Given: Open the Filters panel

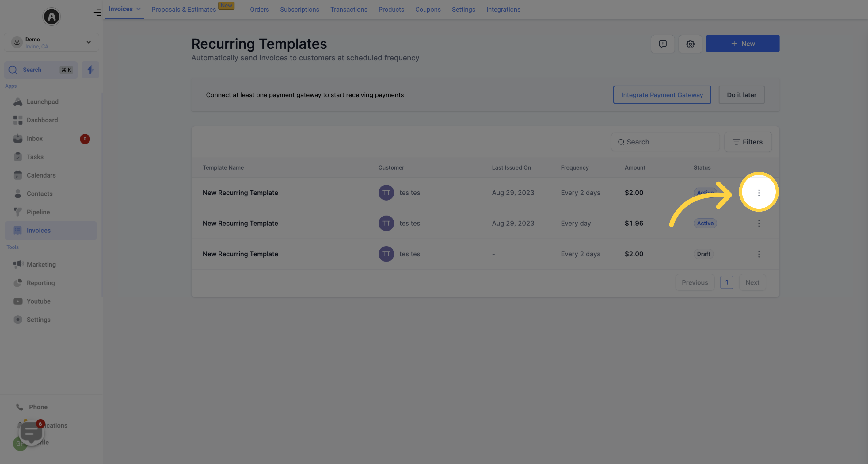Looking at the screenshot, I should [x=748, y=142].
